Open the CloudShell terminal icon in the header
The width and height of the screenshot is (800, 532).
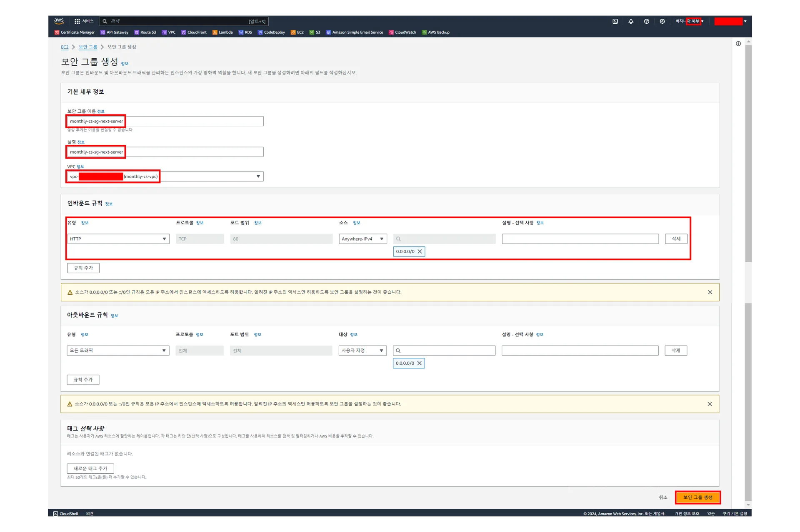(615, 21)
